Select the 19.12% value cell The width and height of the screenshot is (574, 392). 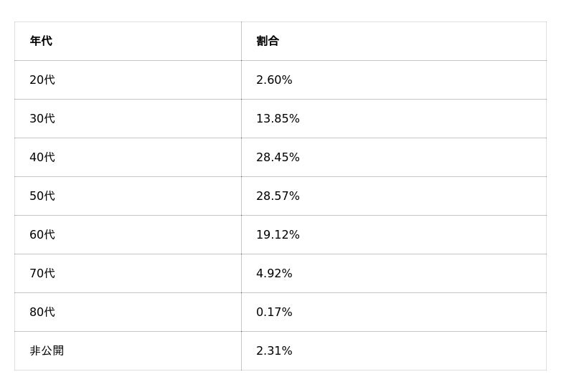pos(278,235)
